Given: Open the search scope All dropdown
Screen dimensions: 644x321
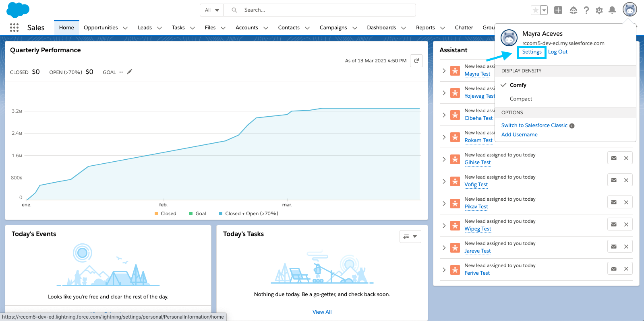Looking at the screenshot, I should [212, 10].
